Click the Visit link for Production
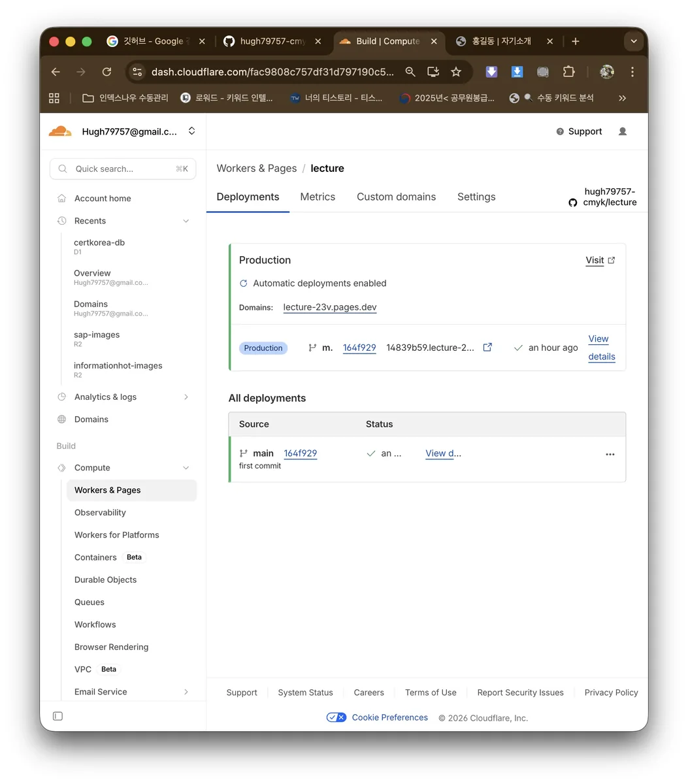 [x=600, y=260]
